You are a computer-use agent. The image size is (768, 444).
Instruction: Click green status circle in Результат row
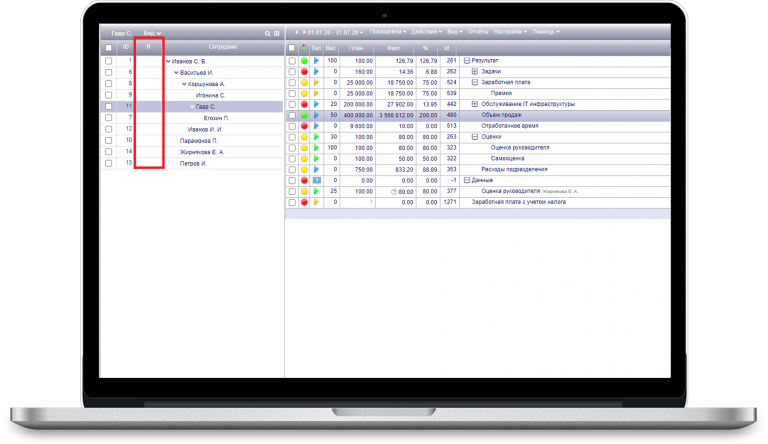304,61
